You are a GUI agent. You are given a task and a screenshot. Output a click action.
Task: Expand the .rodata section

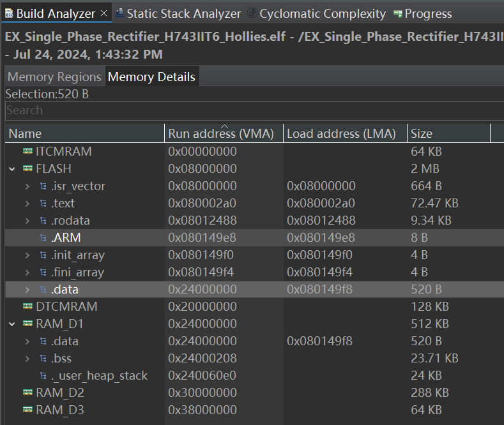pos(27,221)
